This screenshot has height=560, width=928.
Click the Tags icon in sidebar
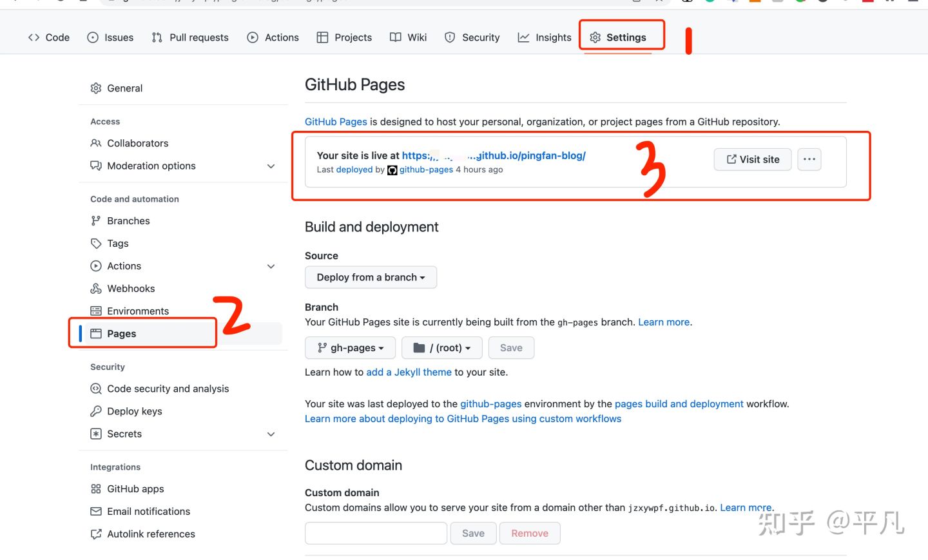(96, 243)
